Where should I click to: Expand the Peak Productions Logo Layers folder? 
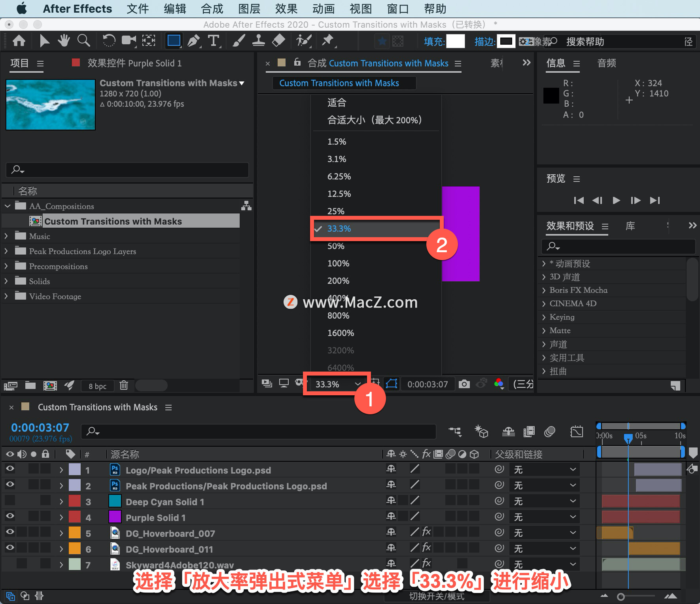[x=6, y=251]
